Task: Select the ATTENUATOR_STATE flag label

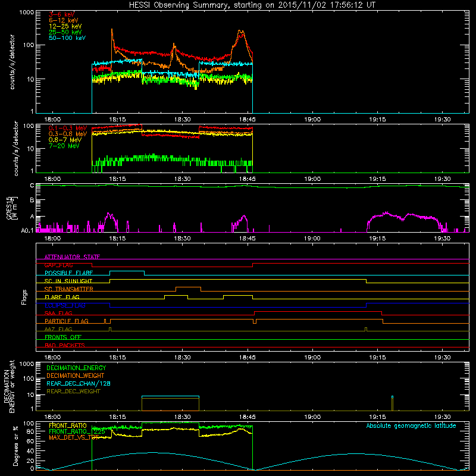Action: 72,257
